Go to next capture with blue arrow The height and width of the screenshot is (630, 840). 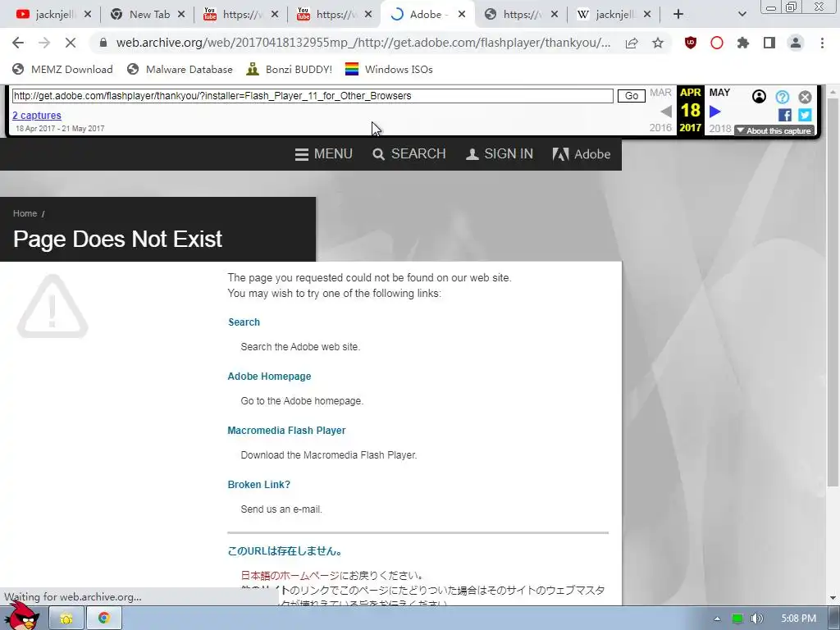(715, 112)
